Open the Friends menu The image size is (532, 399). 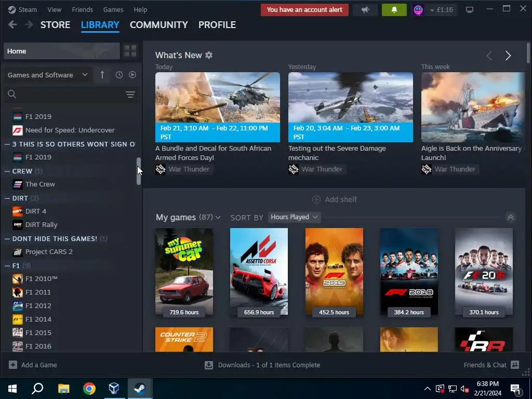click(x=82, y=9)
